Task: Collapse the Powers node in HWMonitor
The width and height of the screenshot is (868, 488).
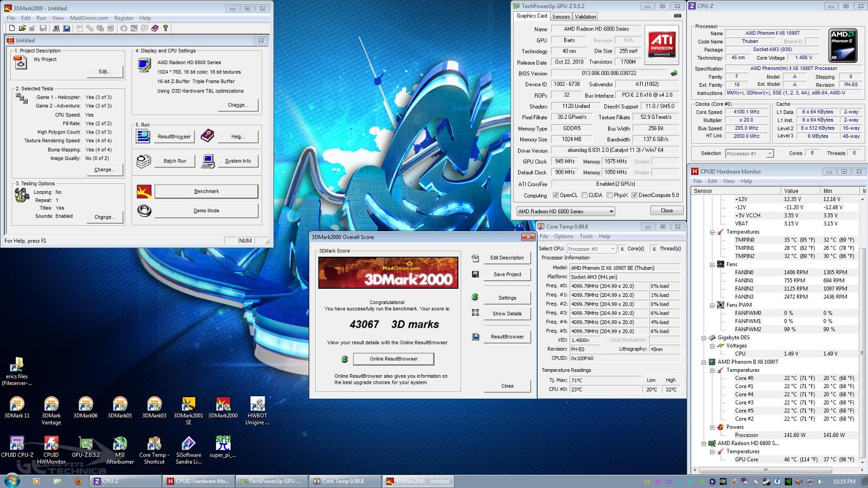Action: [712, 427]
